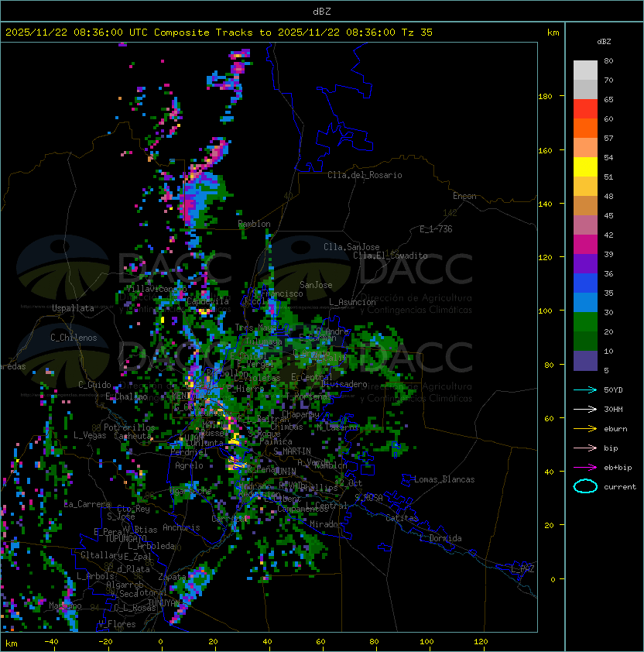Click the '-40' tick on the horizontal axis
The image size is (644, 652).
(52, 642)
